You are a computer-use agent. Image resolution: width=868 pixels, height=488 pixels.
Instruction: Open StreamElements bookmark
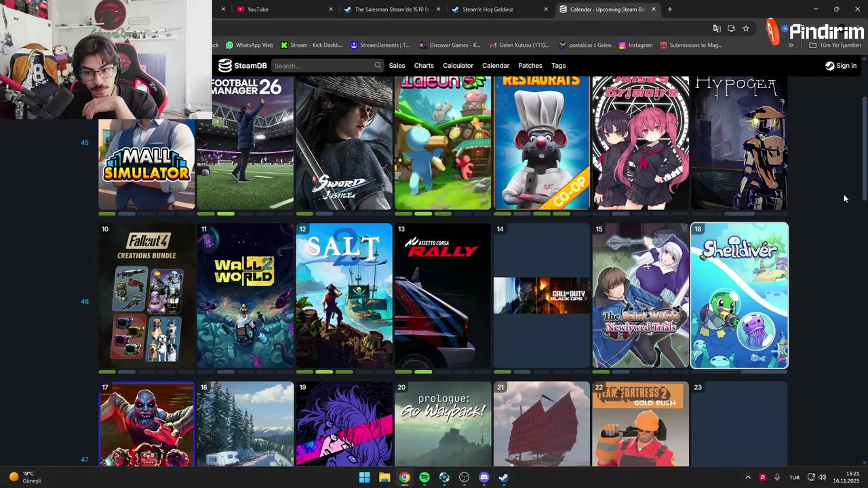coord(380,45)
